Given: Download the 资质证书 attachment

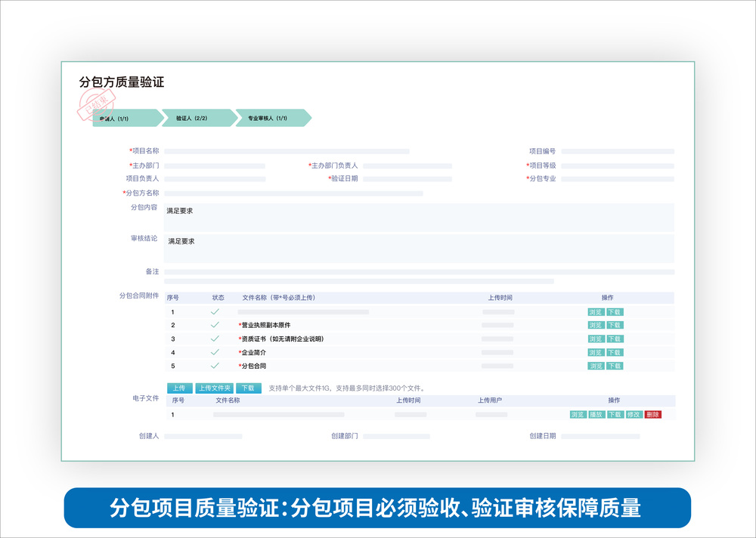Looking at the screenshot, I should (615, 339).
